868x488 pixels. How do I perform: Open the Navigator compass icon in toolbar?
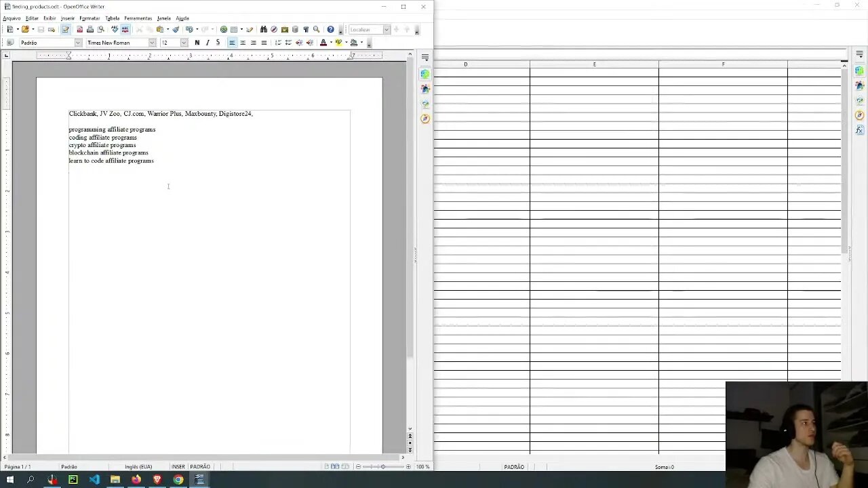coord(274,29)
